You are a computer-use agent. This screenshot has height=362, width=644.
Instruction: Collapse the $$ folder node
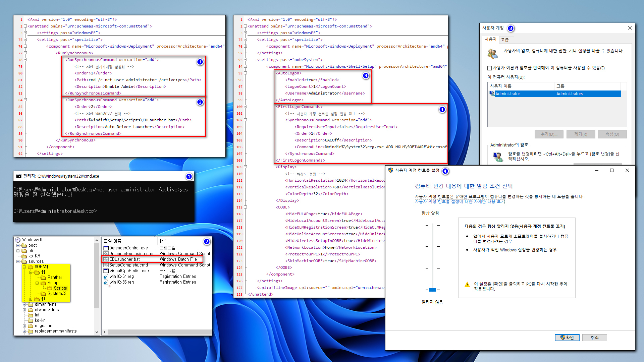click(x=31, y=272)
